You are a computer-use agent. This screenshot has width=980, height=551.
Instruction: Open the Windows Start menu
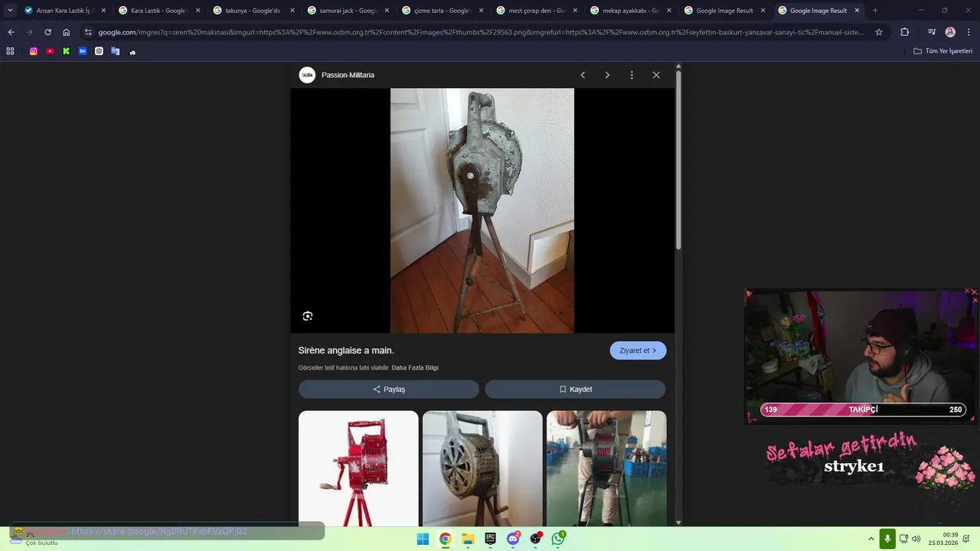point(423,539)
